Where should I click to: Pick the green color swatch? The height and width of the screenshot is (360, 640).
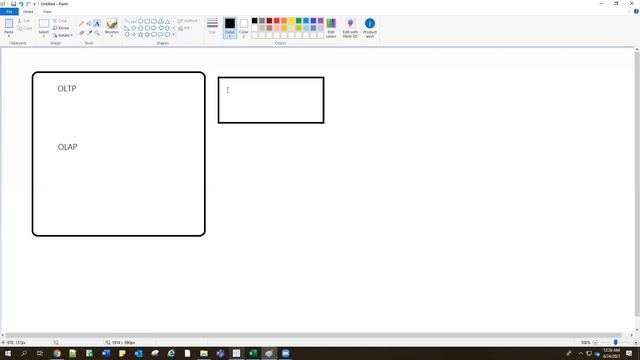(298, 21)
